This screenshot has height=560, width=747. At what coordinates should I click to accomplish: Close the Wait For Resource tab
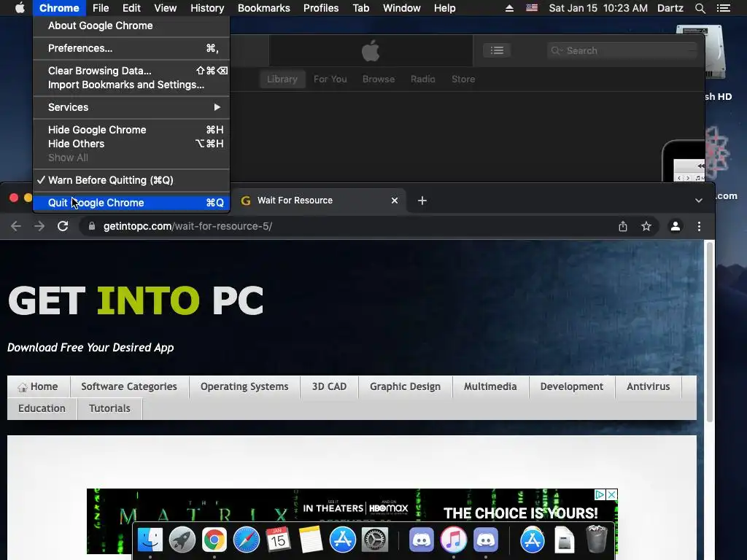coord(395,201)
